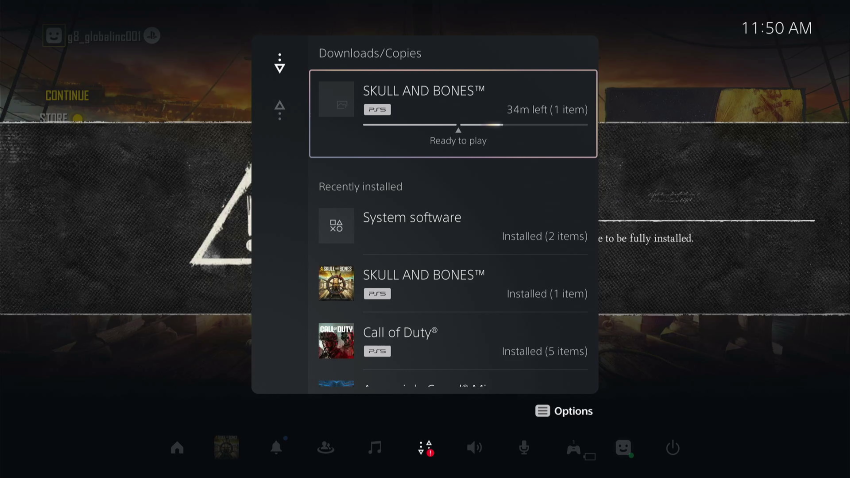Select the System software installed row

453,226
